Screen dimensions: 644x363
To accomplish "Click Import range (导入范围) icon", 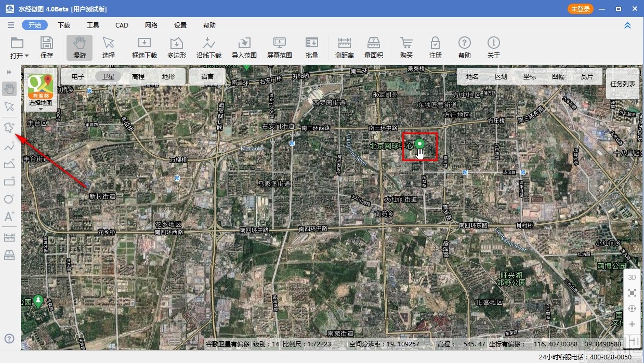I will (x=244, y=48).
